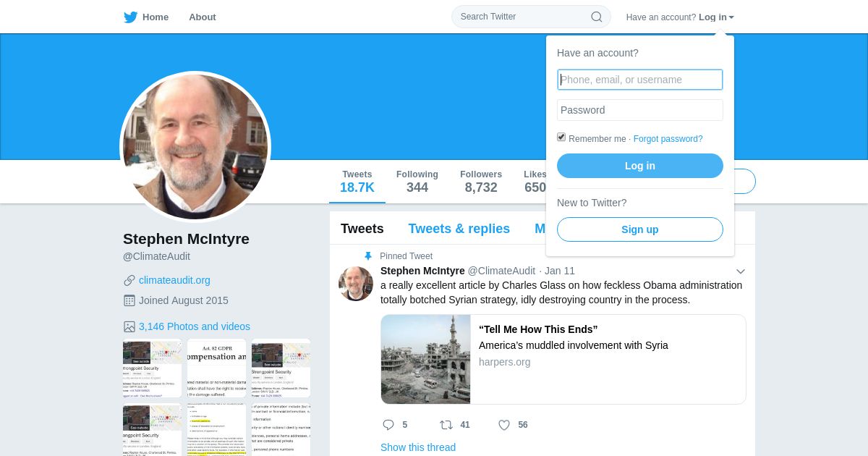
Task: Click the Twitter bird logo
Action: pyautogui.click(x=130, y=17)
